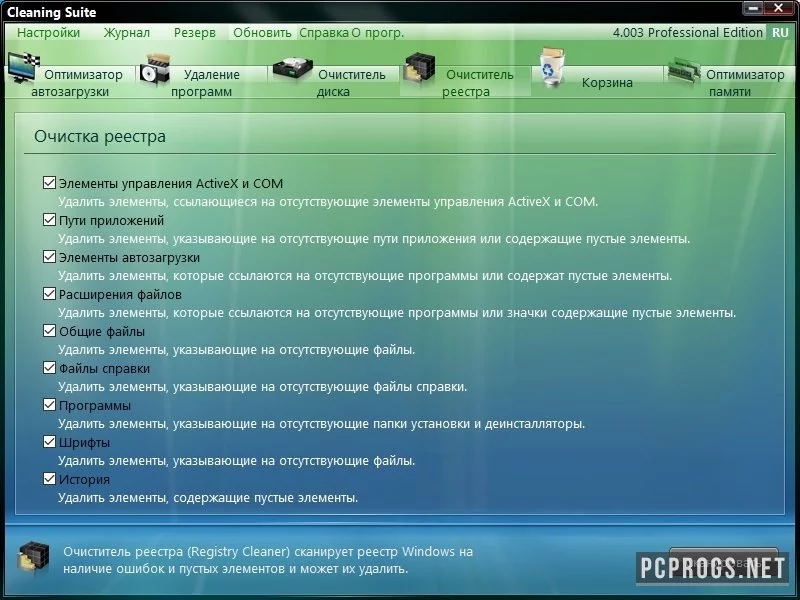Click the Cleaning Suite window title
Image resolution: width=800 pixels, height=600 pixels.
(52, 12)
